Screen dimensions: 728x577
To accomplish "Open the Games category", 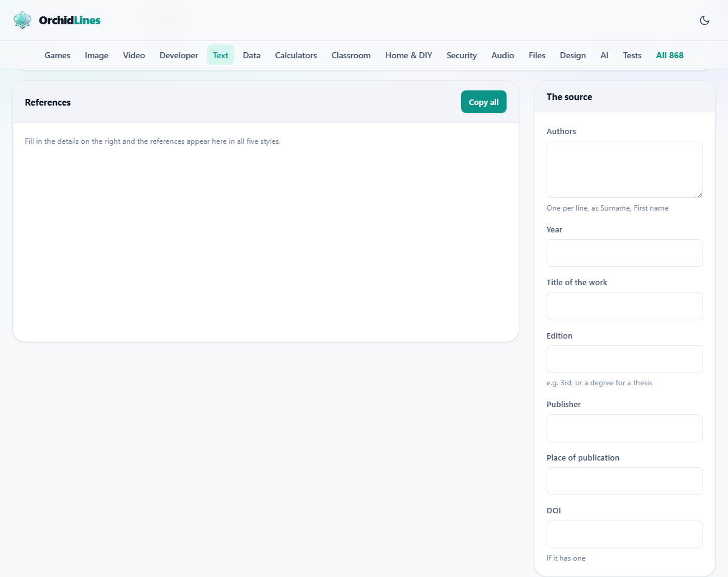I will point(58,55).
